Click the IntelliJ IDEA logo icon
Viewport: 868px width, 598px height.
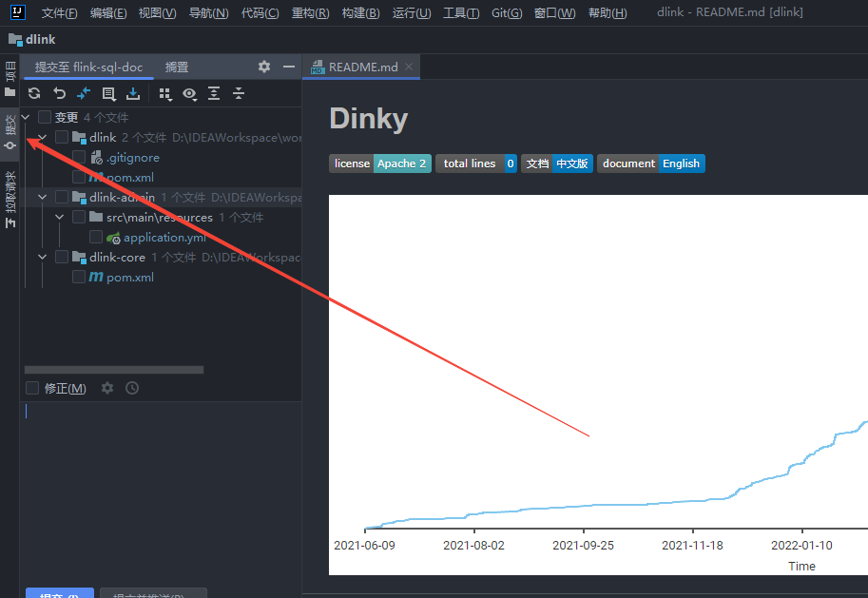point(18,11)
